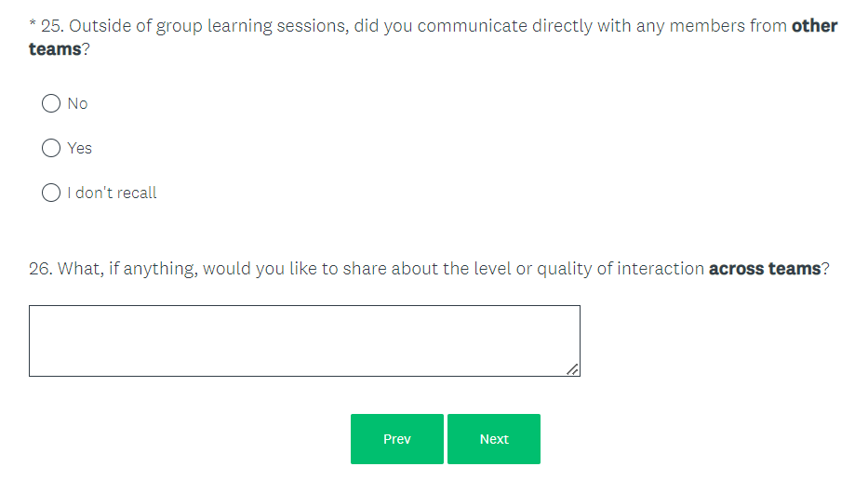Focus the question 26 comment text box
Image resolution: width=868 pixels, height=480 pixels.
(304, 340)
